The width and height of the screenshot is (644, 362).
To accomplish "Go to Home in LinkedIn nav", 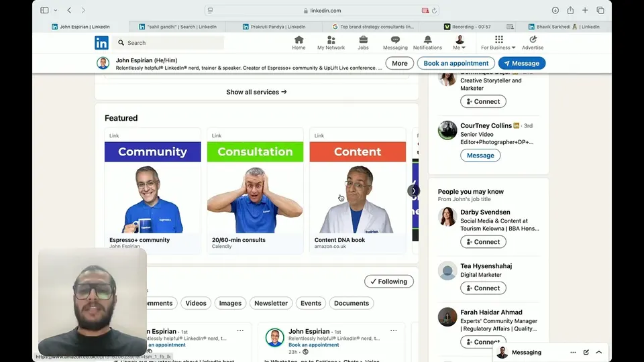I will 299,43.
